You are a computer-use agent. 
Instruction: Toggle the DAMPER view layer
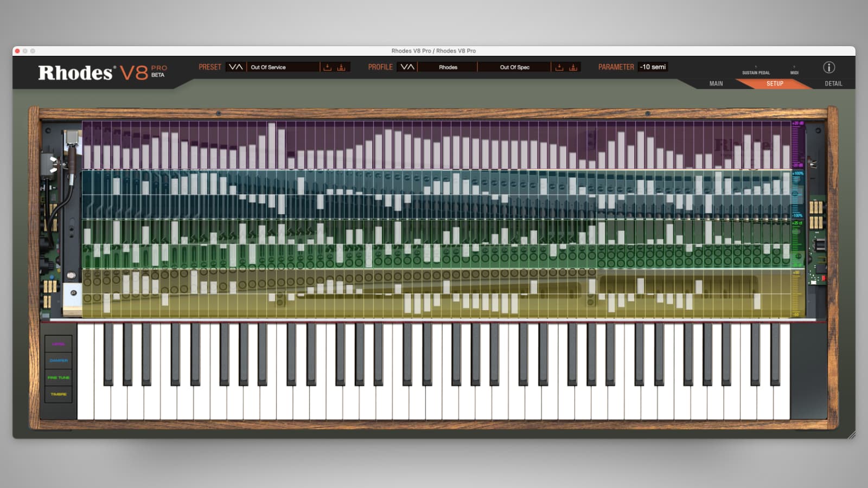(59, 360)
